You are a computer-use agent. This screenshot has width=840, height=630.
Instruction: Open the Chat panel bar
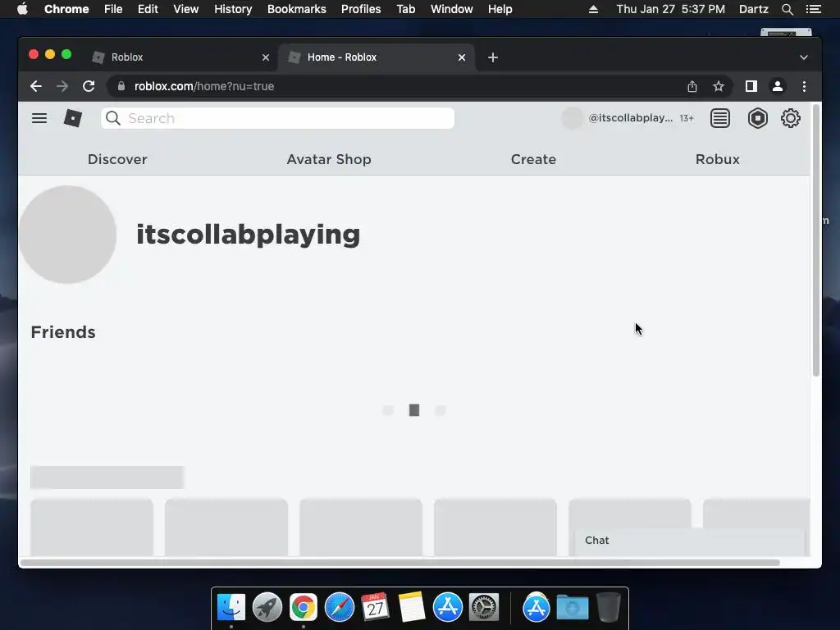coord(690,541)
